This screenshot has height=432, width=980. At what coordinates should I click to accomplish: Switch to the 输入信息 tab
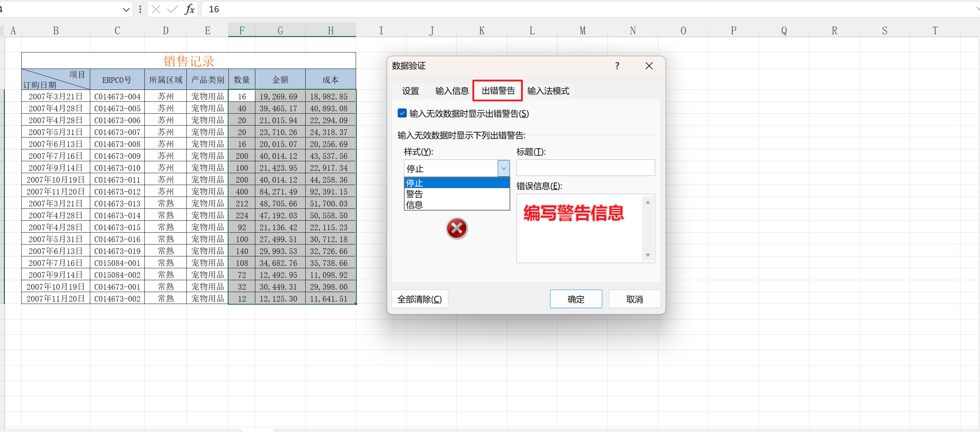click(x=452, y=91)
